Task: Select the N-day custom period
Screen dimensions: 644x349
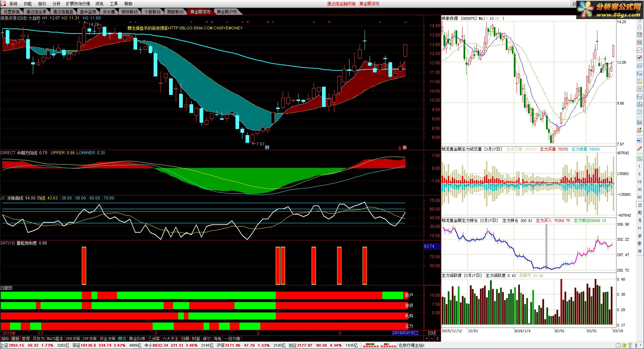Action: pos(639,228)
